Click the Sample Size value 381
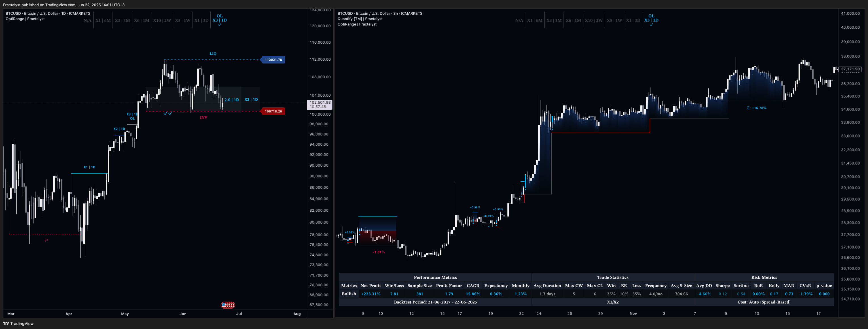Viewport: 868px width, 329px height. 420,294
